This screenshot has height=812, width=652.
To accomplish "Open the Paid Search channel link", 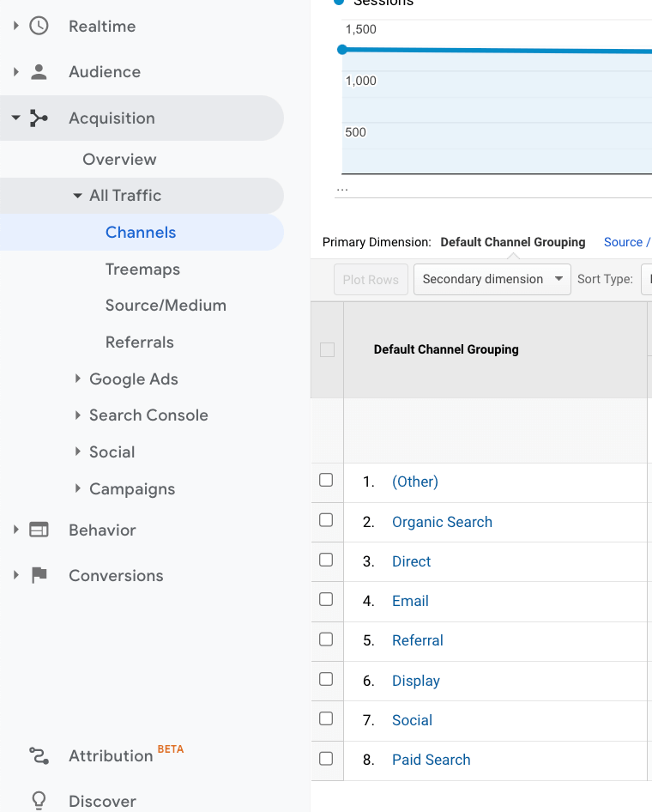I will [x=431, y=760].
